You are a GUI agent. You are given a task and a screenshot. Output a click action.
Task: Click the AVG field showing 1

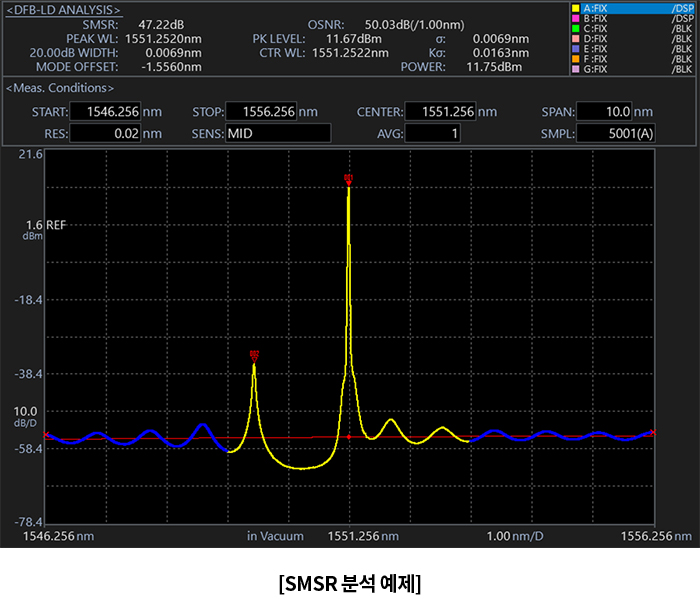coord(433,134)
